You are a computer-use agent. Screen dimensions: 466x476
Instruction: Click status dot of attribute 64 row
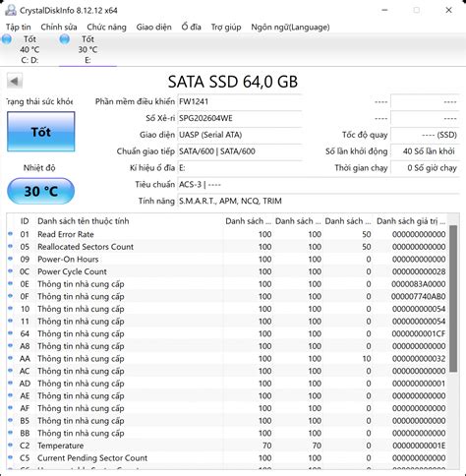(x=11, y=333)
